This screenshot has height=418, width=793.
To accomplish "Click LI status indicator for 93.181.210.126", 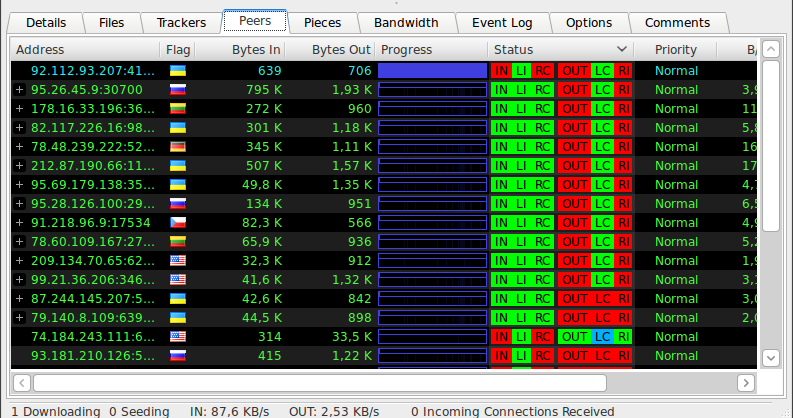I will (521, 355).
